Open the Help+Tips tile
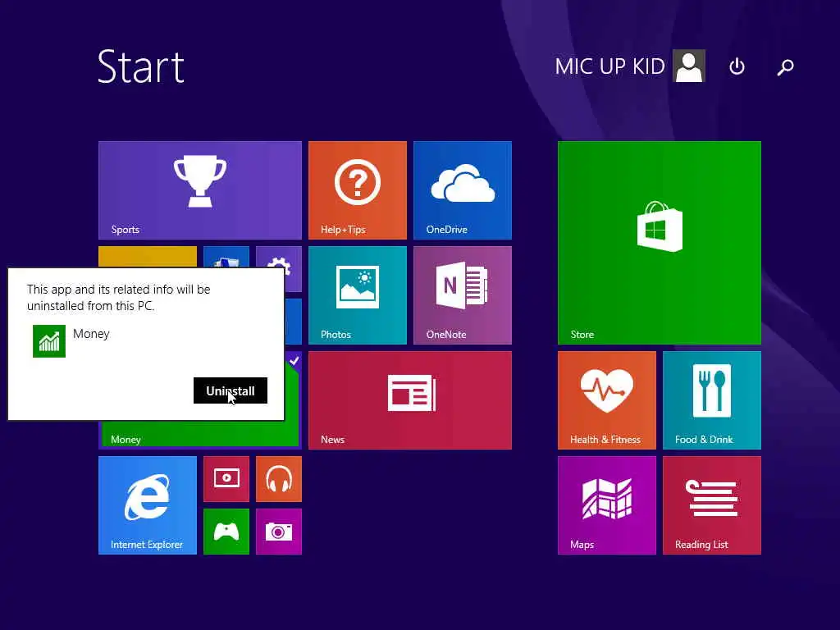This screenshot has width=840, height=630. click(x=358, y=190)
